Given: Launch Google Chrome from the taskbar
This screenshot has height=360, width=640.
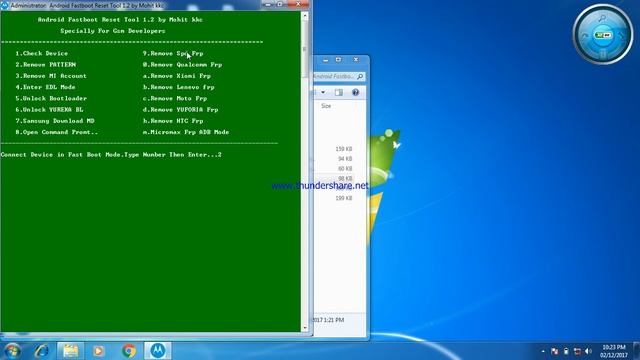Looking at the screenshot, I should (x=129, y=351).
